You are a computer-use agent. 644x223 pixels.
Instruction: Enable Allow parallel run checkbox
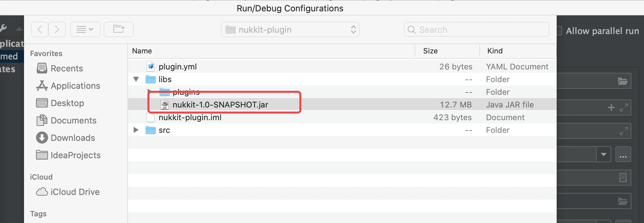coord(560,31)
